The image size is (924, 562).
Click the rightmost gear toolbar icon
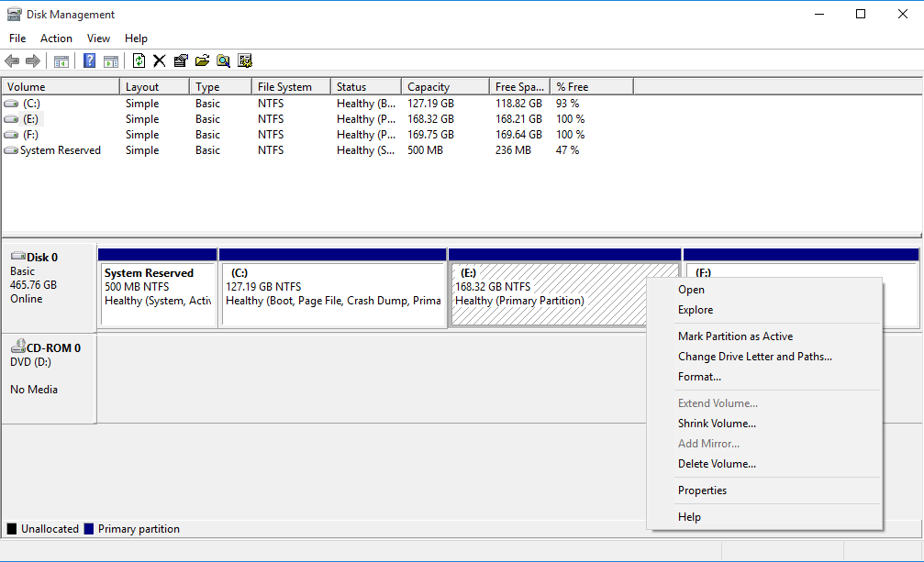[x=245, y=61]
